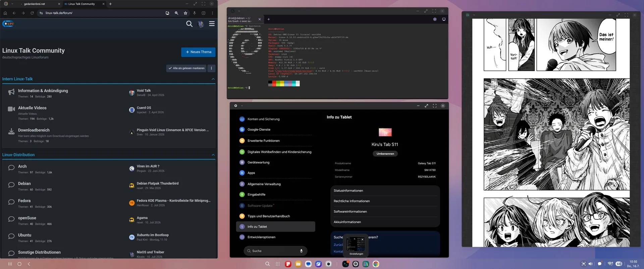Launch the Terminal app from taskbar
Screen dimensions: 644x269
pos(345,264)
